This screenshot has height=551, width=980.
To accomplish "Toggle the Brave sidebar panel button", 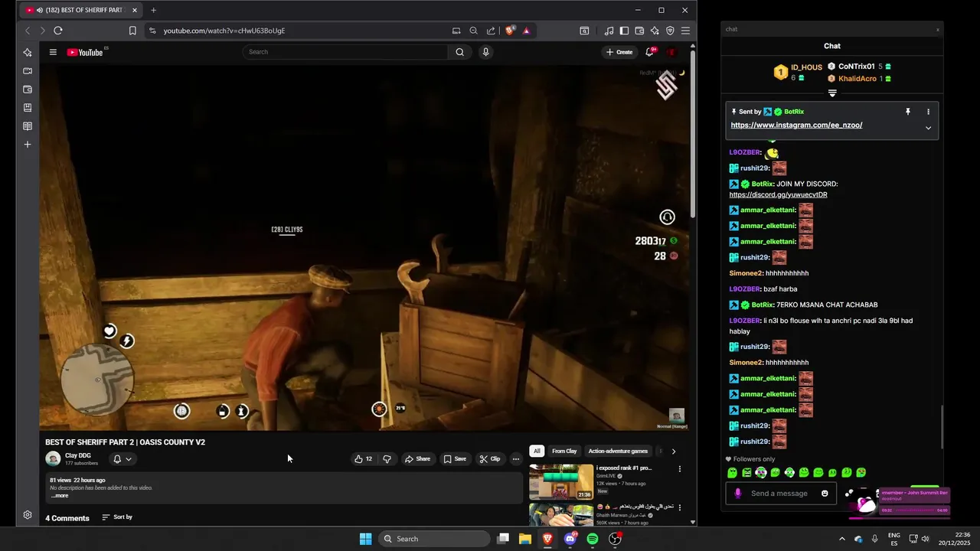I will (x=624, y=31).
